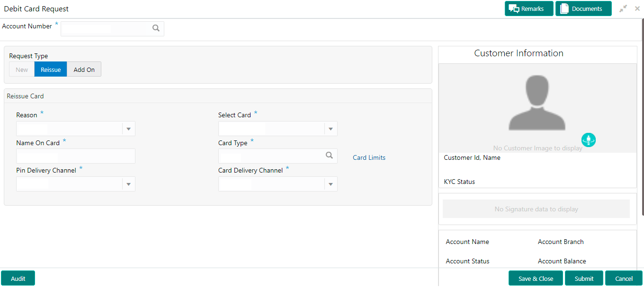Click the collapse arrows icon in header
The height and width of the screenshot is (287, 644).
[x=623, y=9]
